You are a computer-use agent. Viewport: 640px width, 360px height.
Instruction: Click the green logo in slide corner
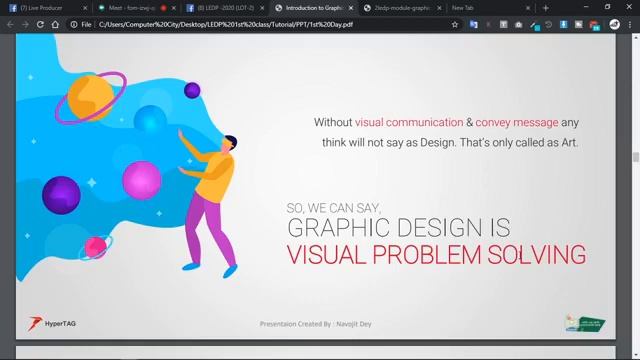tap(585, 324)
